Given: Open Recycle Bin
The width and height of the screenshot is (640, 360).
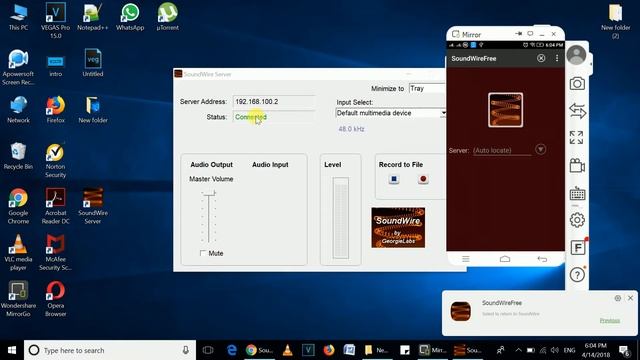Looking at the screenshot, I should (x=18, y=156).
